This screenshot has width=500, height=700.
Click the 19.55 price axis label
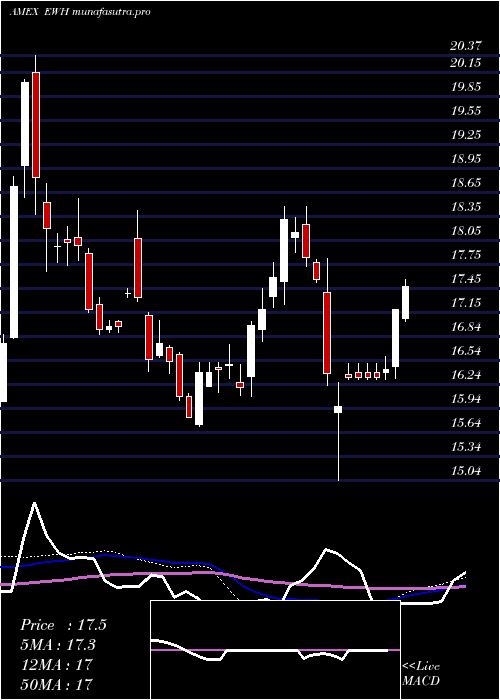(x=466, y=111)
